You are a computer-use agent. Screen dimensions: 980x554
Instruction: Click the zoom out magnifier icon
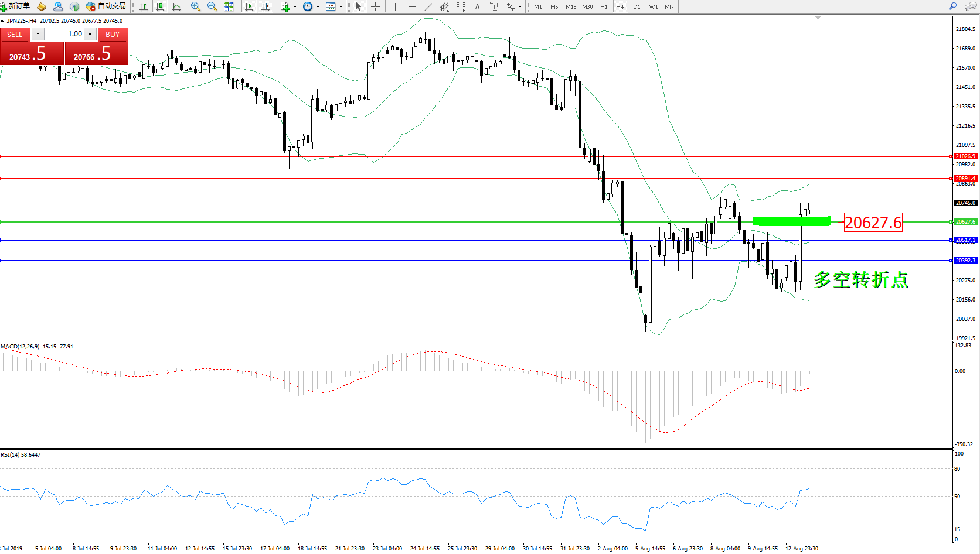(212, 6)
